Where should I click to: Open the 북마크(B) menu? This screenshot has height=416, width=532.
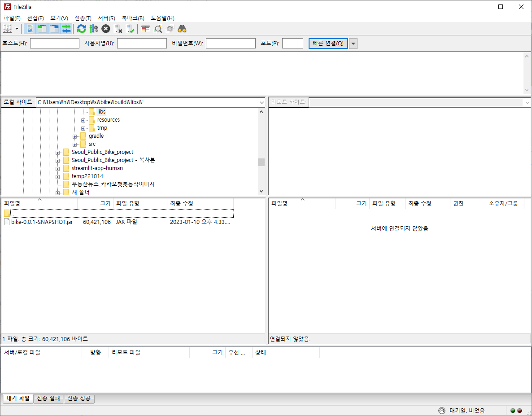point(133,18)
